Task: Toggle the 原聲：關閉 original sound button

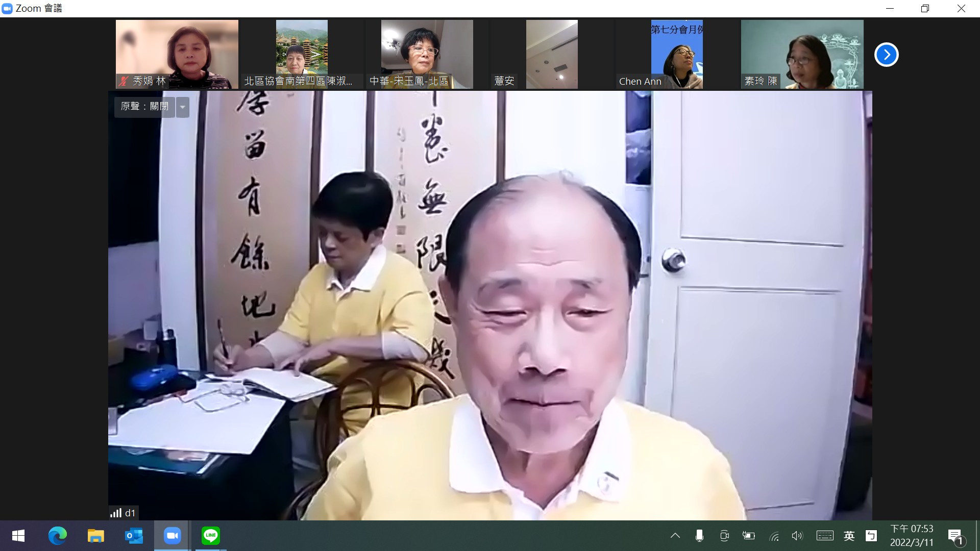Action: click(144, 107)
